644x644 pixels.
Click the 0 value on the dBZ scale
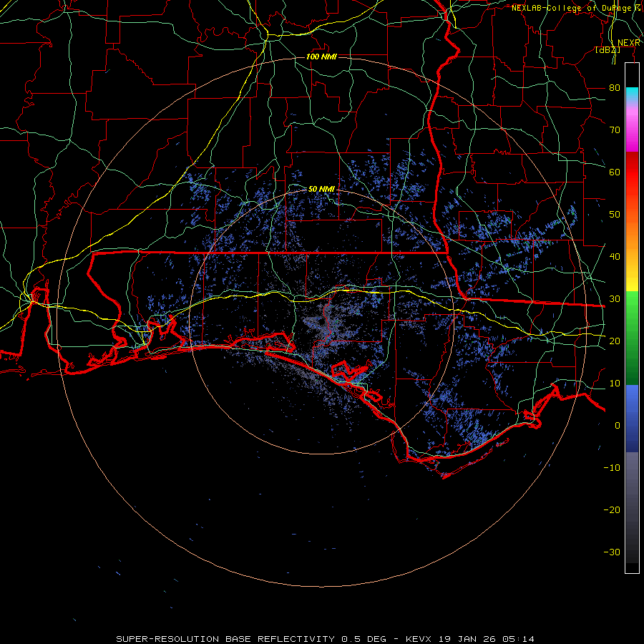618,426
